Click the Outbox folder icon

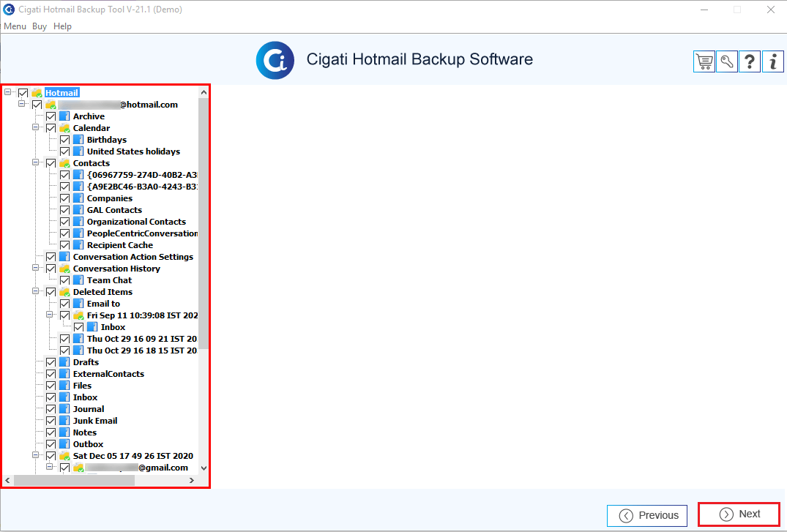point(64,444)
